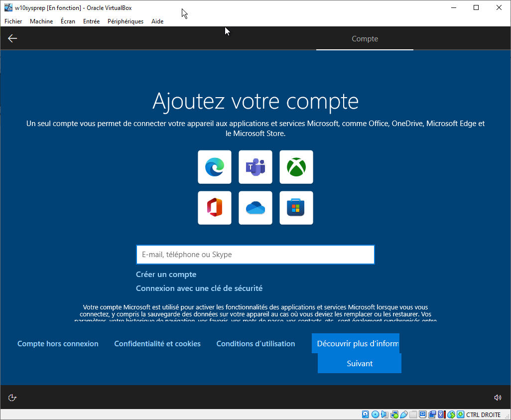Screen dimensions: 511x420
Task: Click VirtualBox hard disk activity indicator
Action: click(x=366, y=415)
